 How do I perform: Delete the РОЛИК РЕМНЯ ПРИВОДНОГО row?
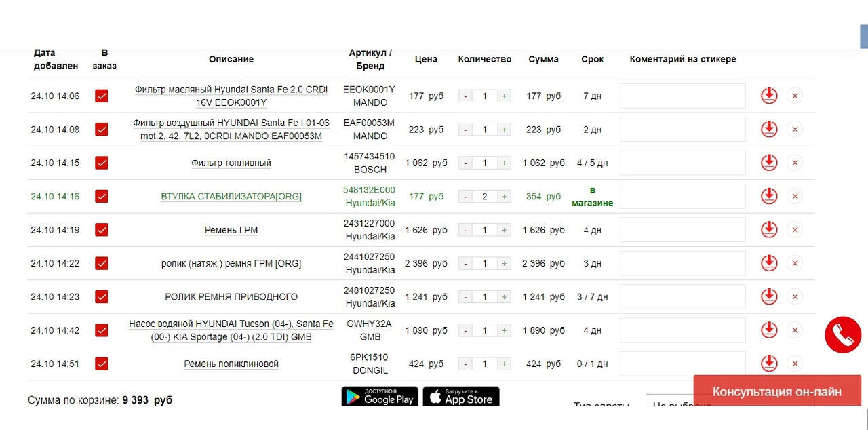[x=795, y=297]
